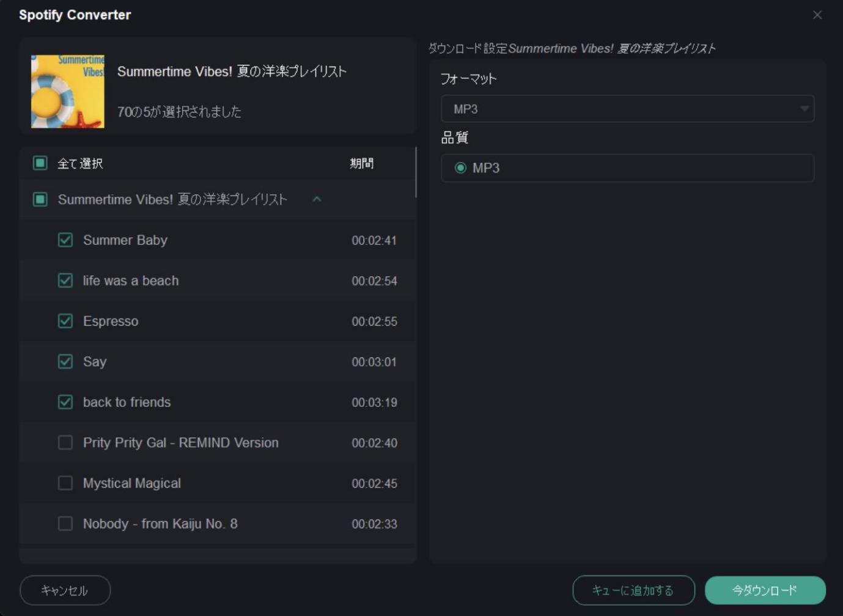This screenshot has height=616, width=843.
Task: Uncheck the Say track
Action: click(x=65, y=361)
